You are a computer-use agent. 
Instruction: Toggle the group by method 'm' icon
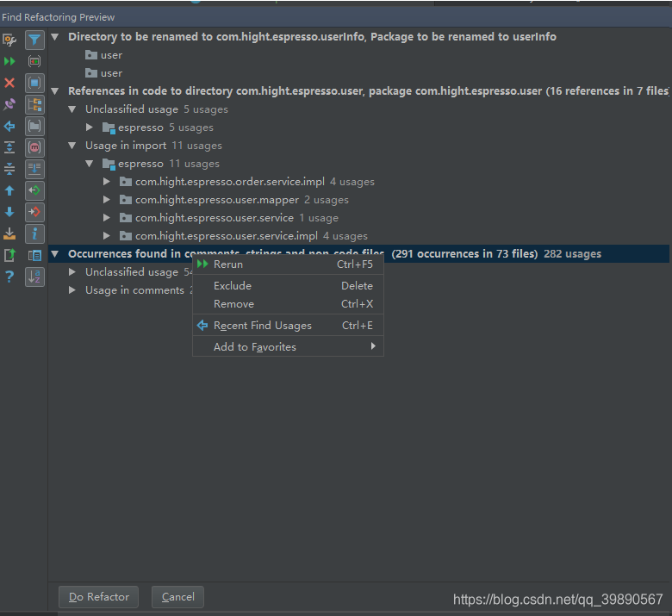pyautogui.click(x=34, y=147)
